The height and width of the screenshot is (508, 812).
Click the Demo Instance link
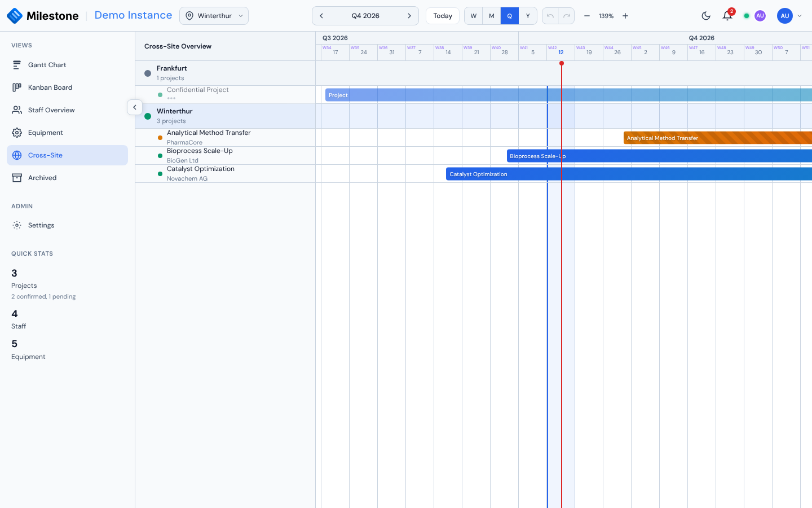click(133, 15)
